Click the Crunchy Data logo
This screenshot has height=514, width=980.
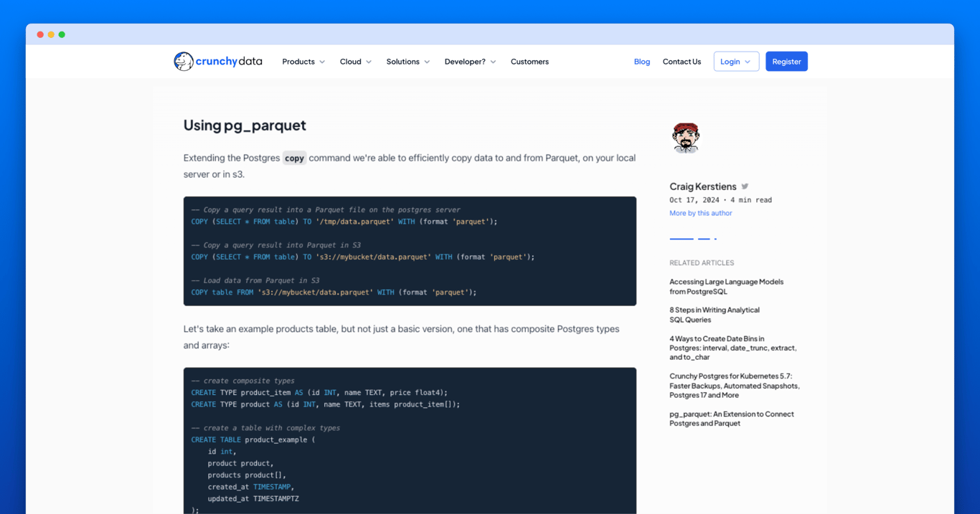pos(217,61)
